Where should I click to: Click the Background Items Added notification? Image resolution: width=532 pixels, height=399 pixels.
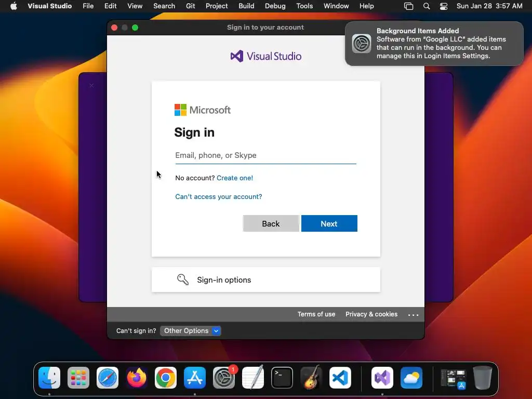tap(434, 44)
